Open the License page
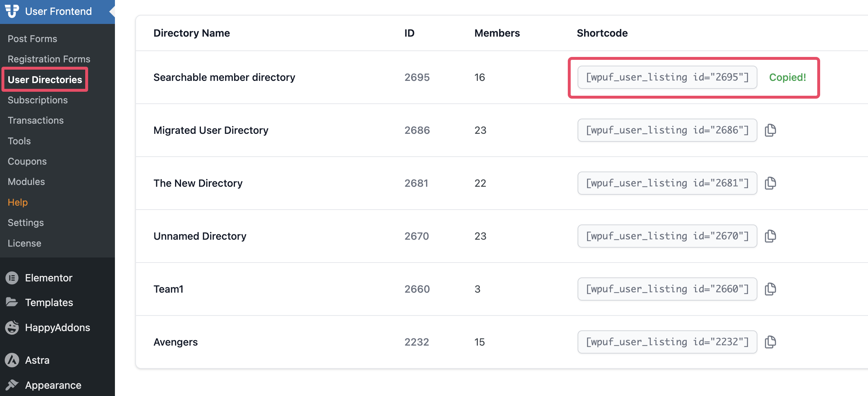Image resolution: width=868 pixels, height=396 pixels. coord(24,243)
